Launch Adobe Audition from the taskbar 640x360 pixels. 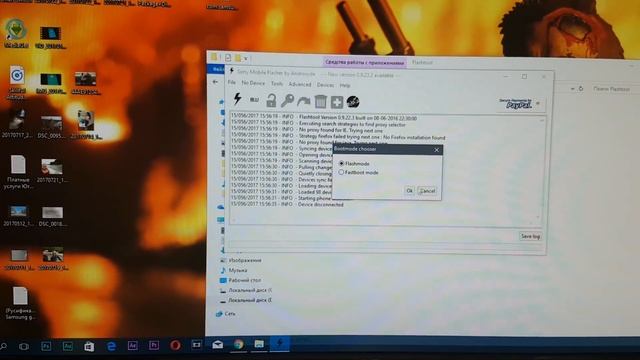[x=68, y=347]
